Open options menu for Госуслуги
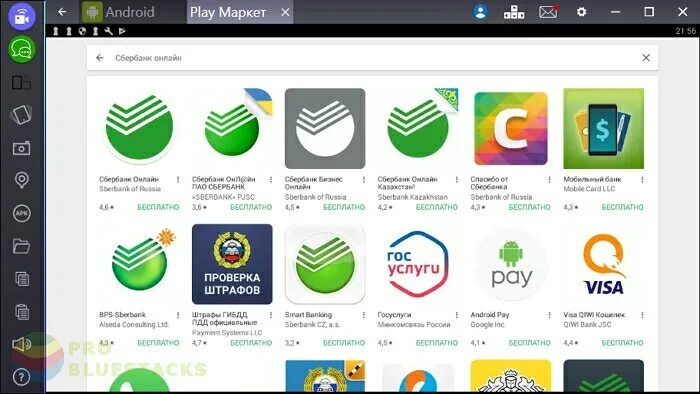Viewport: 700px width, 394px height. [x=457, y=315]
